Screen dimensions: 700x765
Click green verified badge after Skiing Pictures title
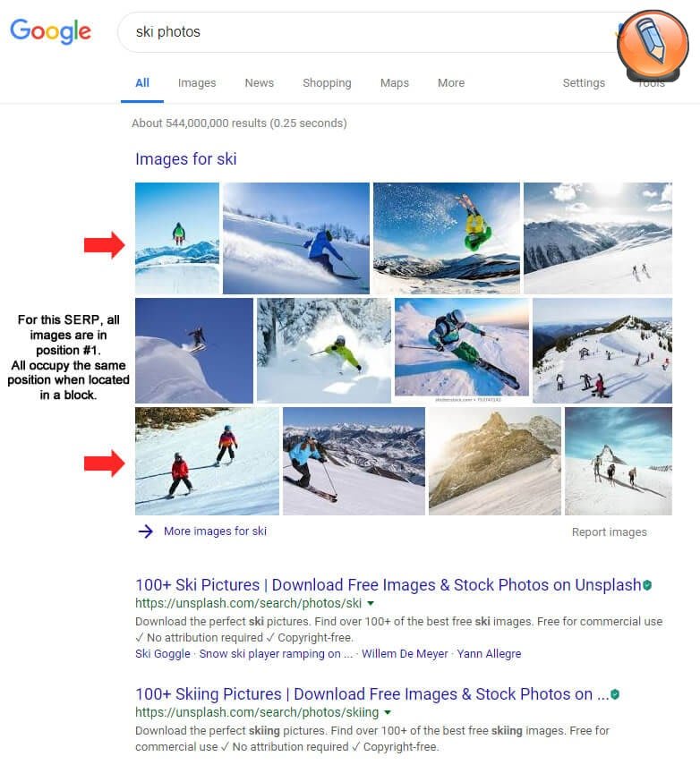615,694
